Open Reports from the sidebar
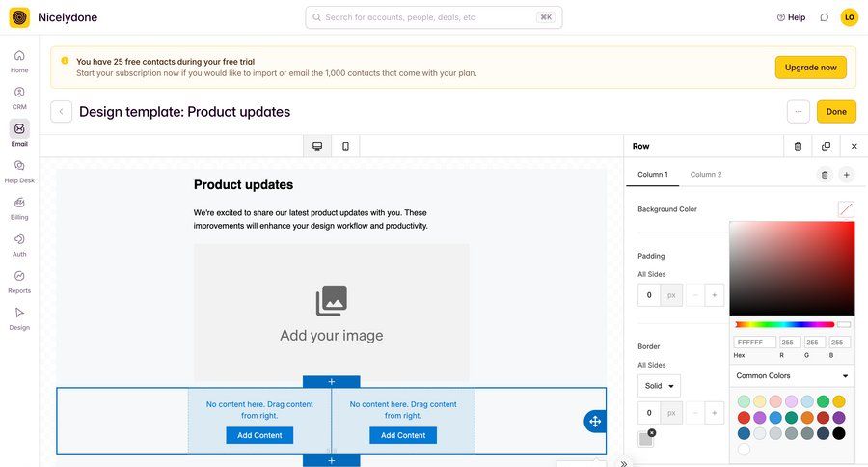 (x=19, y=280)
